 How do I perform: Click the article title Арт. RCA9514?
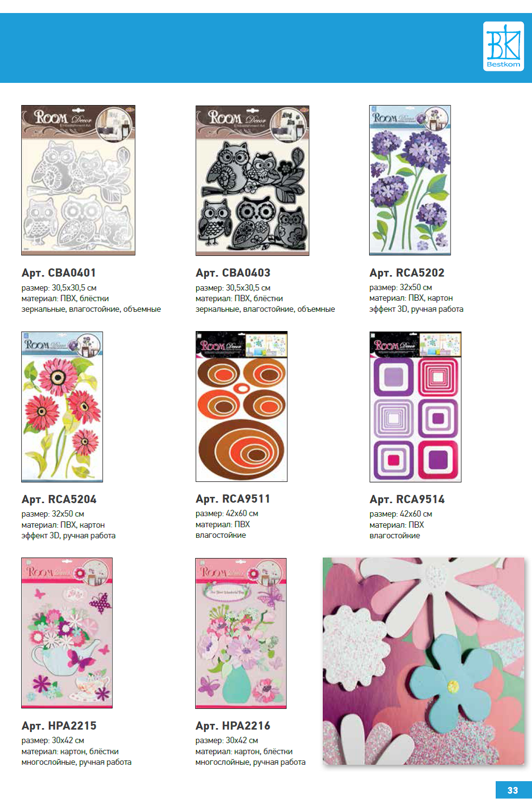(407, 499)
